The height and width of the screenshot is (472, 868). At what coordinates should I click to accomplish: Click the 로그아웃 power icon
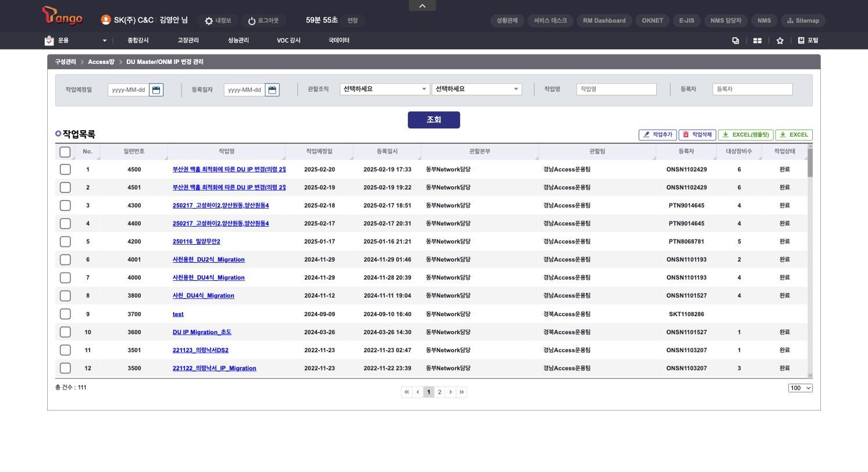(x=252, y=21)
